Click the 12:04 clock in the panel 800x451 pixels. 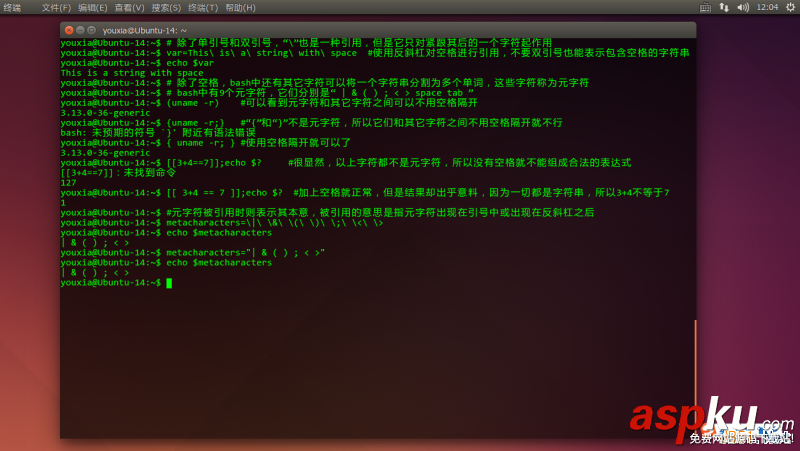tap(767, 7)
